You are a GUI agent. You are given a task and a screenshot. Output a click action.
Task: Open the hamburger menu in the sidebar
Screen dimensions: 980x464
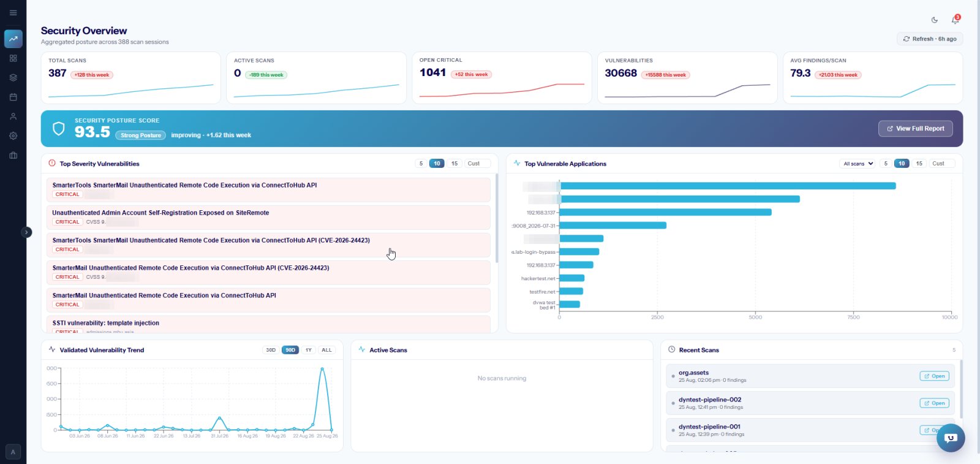pyautogui.click(x=13, y=13)
